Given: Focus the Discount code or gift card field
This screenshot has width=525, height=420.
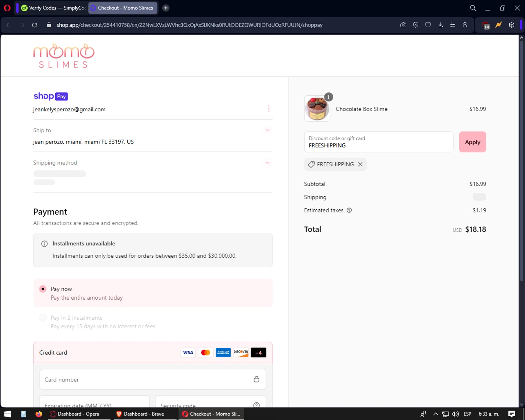Looking at the screenshot, I should click(x=379, y=142).
